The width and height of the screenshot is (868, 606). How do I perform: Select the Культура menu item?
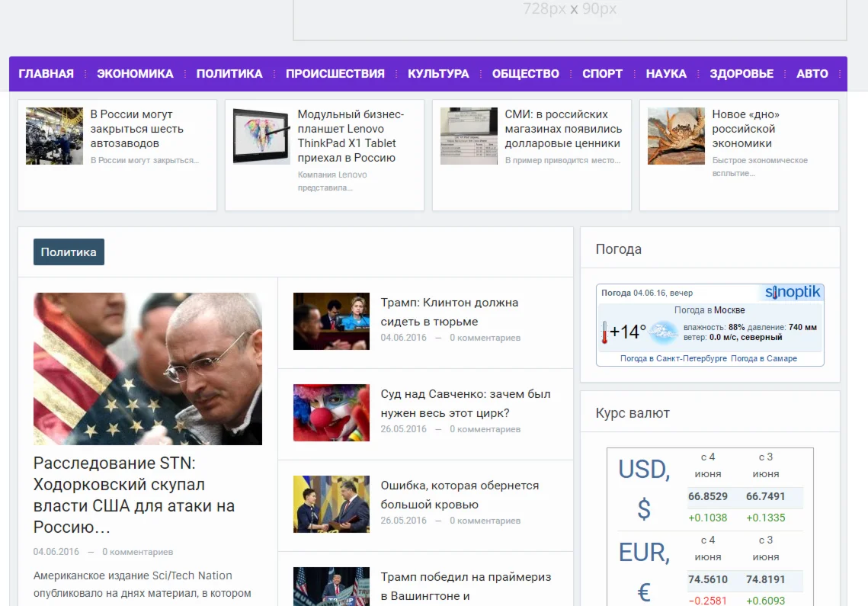438,74
